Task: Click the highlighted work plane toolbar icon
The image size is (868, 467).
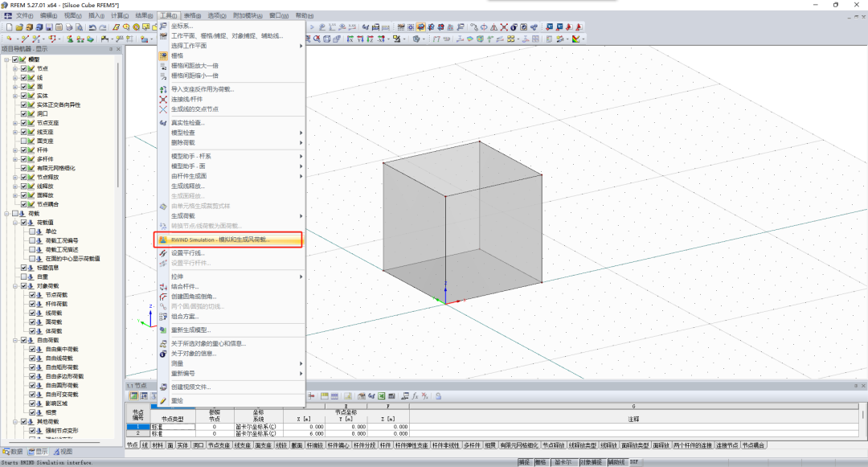Action: pos(420,27)
